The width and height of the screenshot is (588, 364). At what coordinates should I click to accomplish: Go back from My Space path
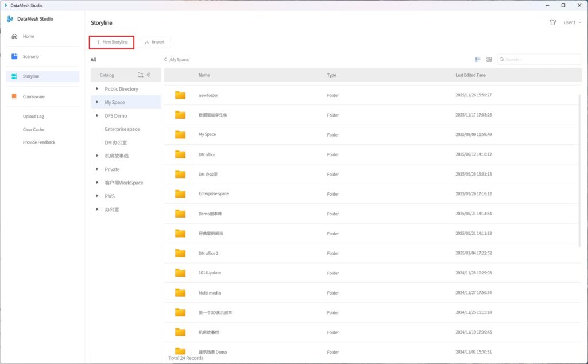pos(165,60)
